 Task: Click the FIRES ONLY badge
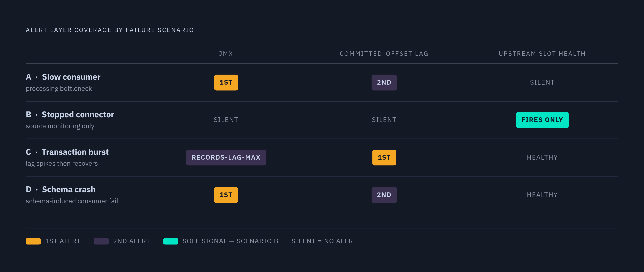(542, 120)
